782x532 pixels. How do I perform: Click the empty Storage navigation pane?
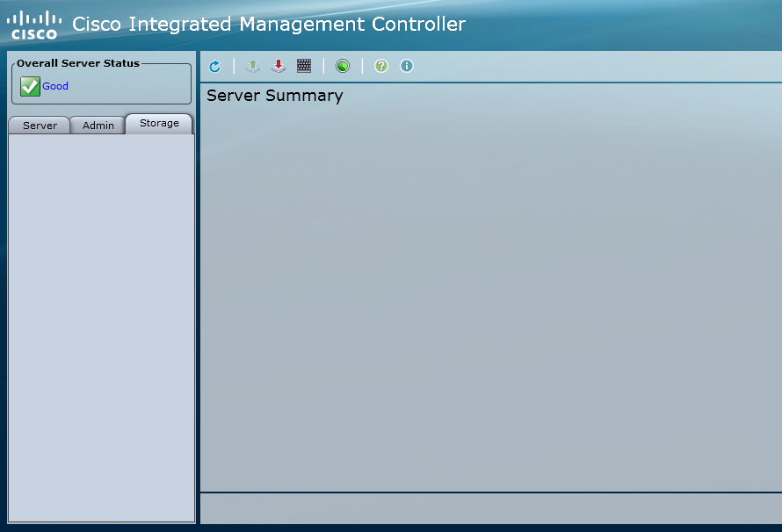click(x=101, y=325)
